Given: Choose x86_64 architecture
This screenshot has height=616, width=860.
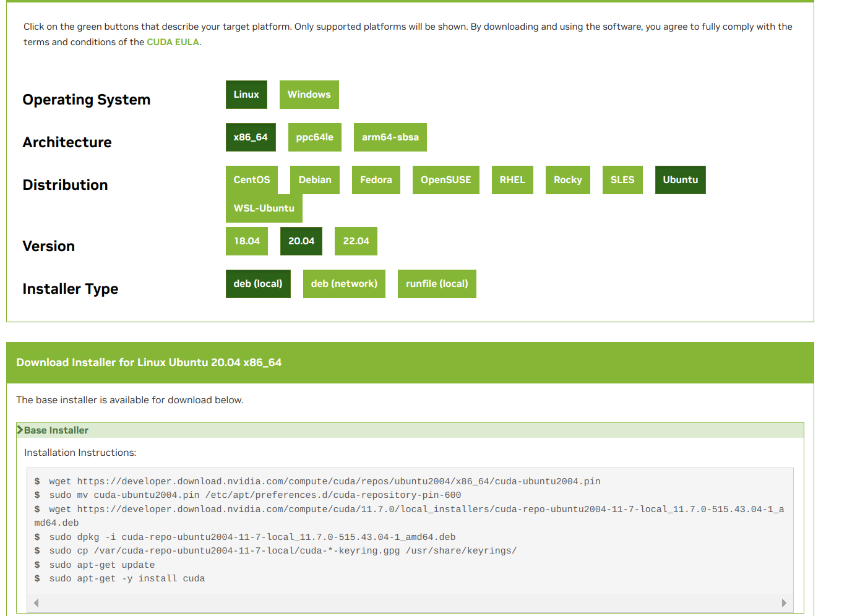Looking at the screenshot, I should pos(251,137).
